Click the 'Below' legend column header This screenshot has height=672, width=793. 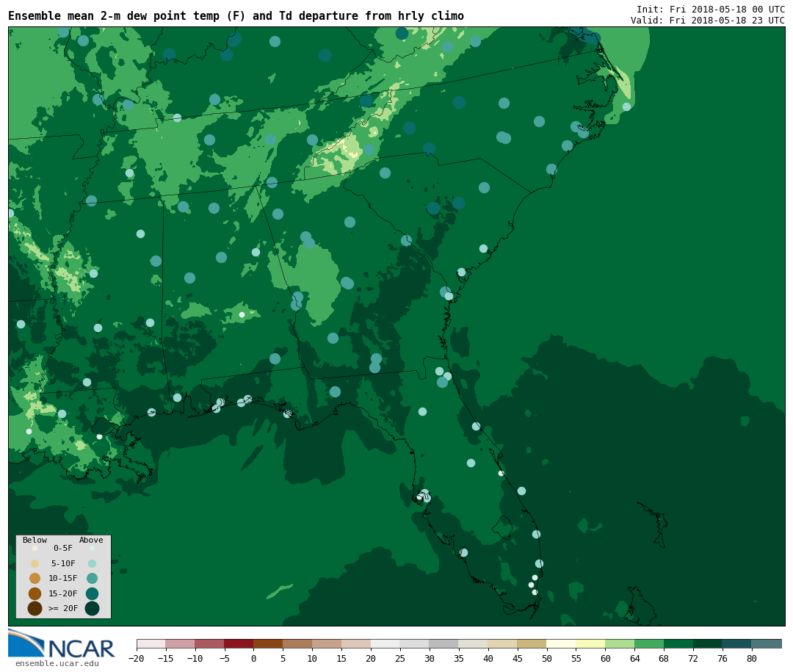[35, 540]
